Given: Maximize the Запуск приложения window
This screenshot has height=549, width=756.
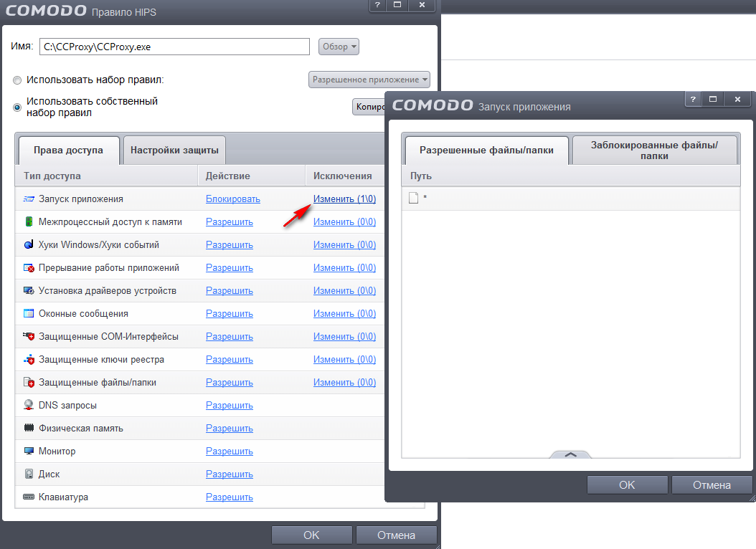Looking at the screenshot, I should click(713, 99).
